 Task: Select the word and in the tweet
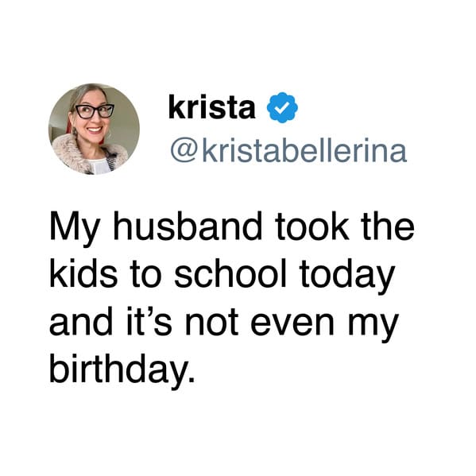tap(81, 321)
